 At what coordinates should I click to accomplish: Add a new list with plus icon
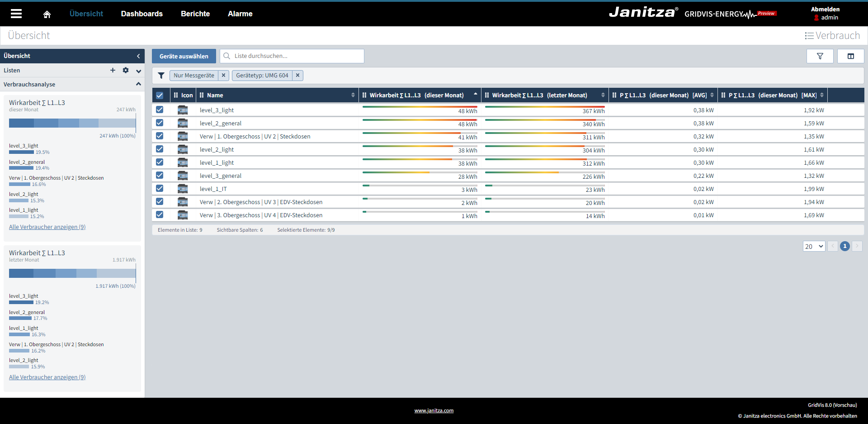point(113,70)
